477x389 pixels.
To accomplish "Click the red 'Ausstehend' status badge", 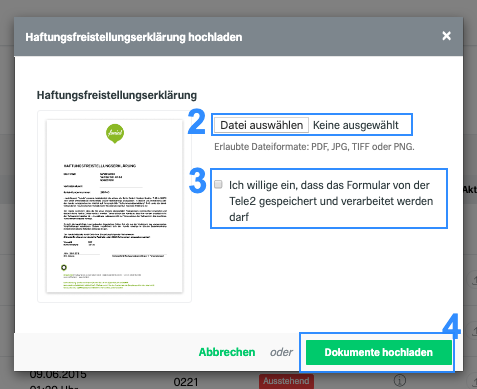I will 286,381.
